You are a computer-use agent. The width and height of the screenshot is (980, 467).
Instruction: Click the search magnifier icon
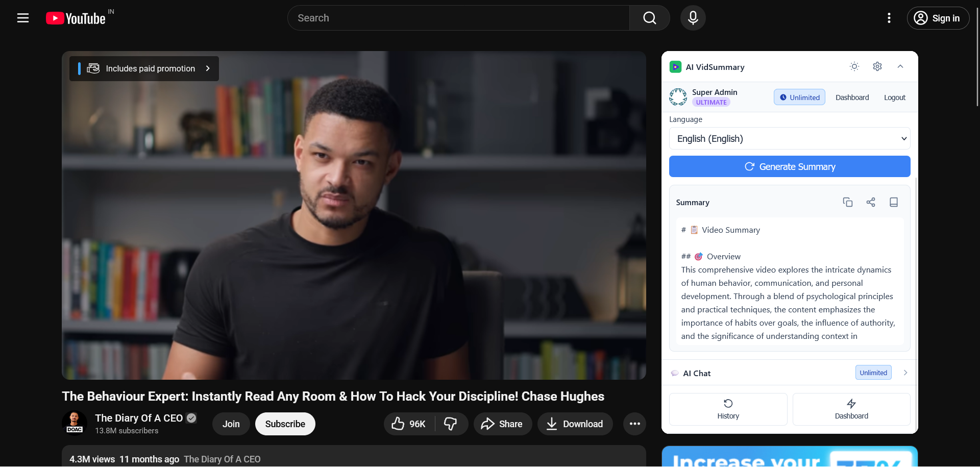[649, 18]
